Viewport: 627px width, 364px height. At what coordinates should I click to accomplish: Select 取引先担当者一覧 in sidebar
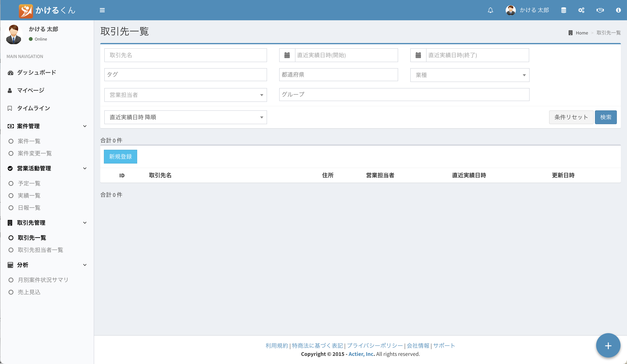coord(41,250)
